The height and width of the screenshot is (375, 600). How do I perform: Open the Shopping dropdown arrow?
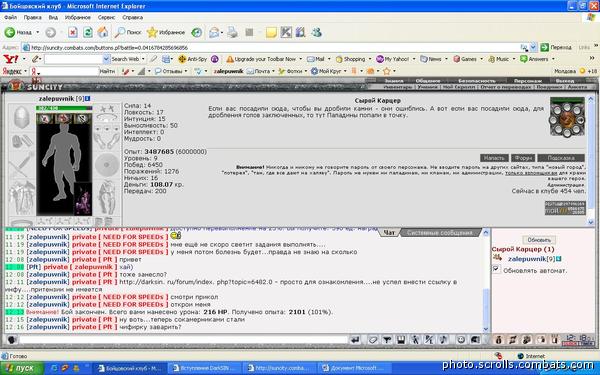click(370, 59)
